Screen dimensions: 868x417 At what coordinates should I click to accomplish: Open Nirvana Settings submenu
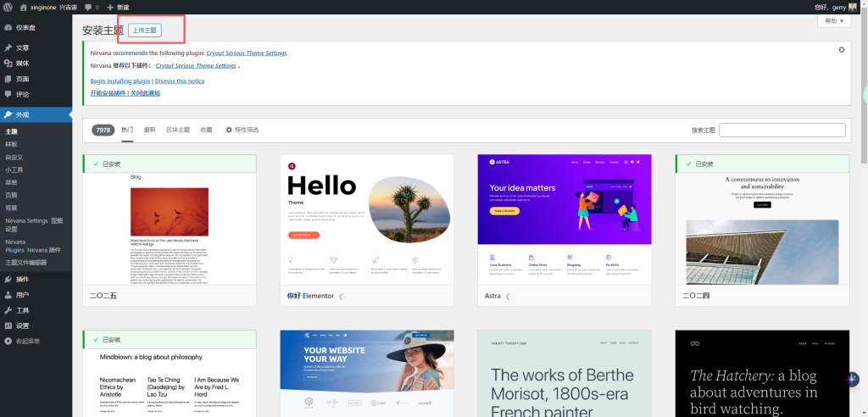[x=34, y=225]
